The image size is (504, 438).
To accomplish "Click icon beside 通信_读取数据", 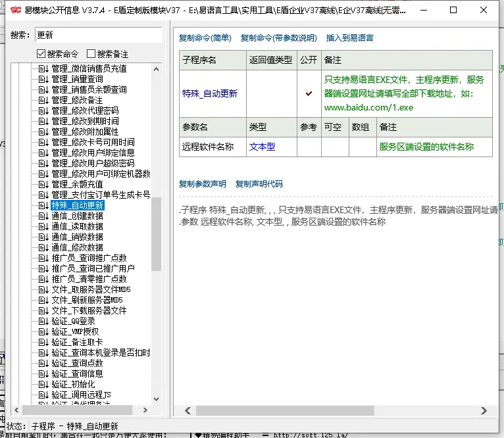I will coord(43,226).
